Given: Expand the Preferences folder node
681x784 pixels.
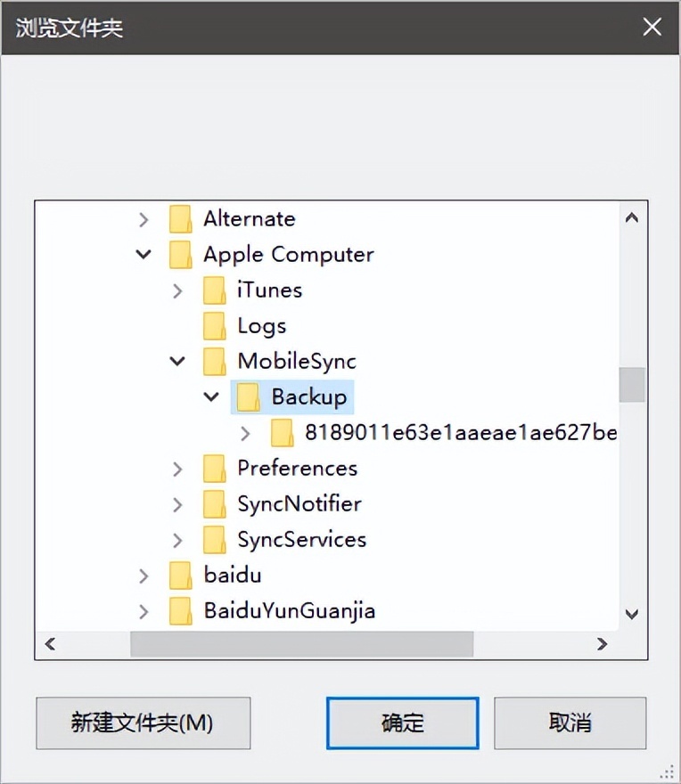Looking at the screenshot, I should pos(177,469).
